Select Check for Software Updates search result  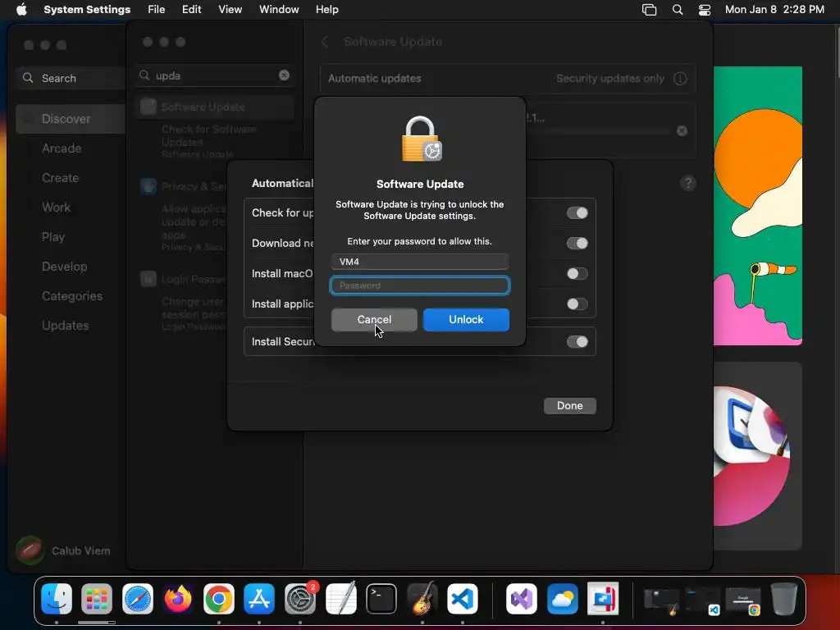[214, 141]
